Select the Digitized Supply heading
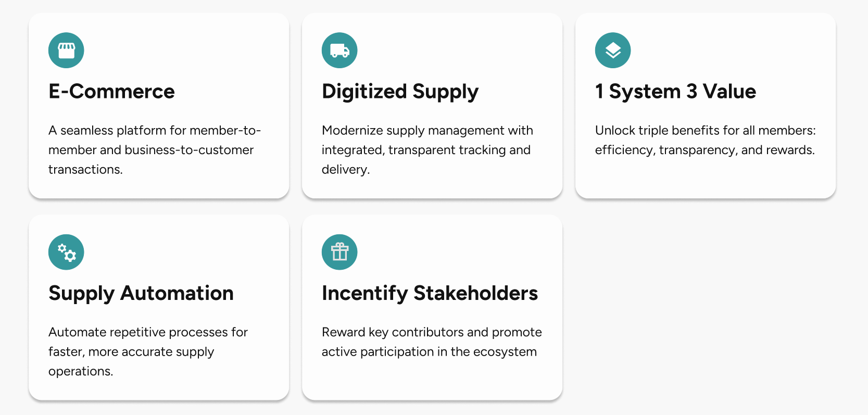 400,92
